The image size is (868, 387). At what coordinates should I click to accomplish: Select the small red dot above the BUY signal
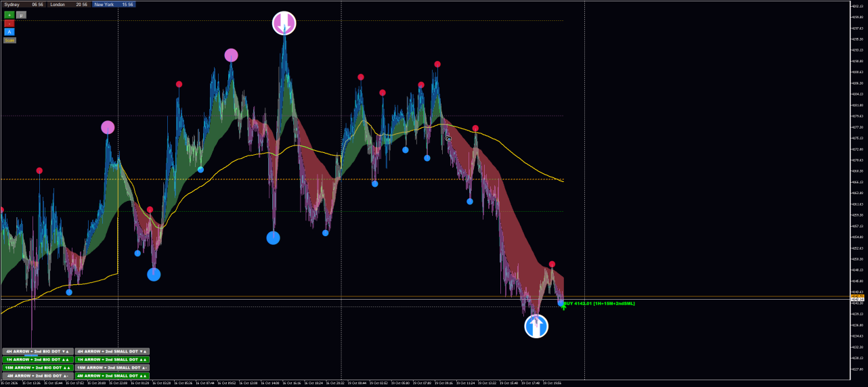pyautogui.click(x=552, y=265)
